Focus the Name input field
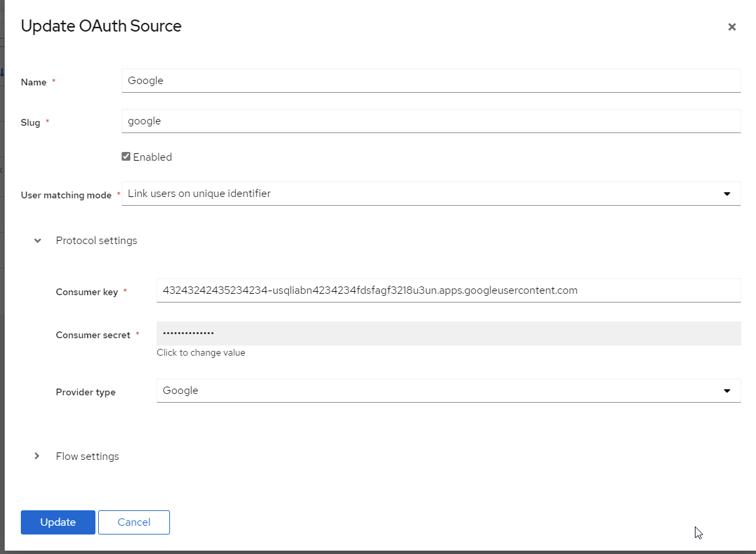 click(431, 80)
